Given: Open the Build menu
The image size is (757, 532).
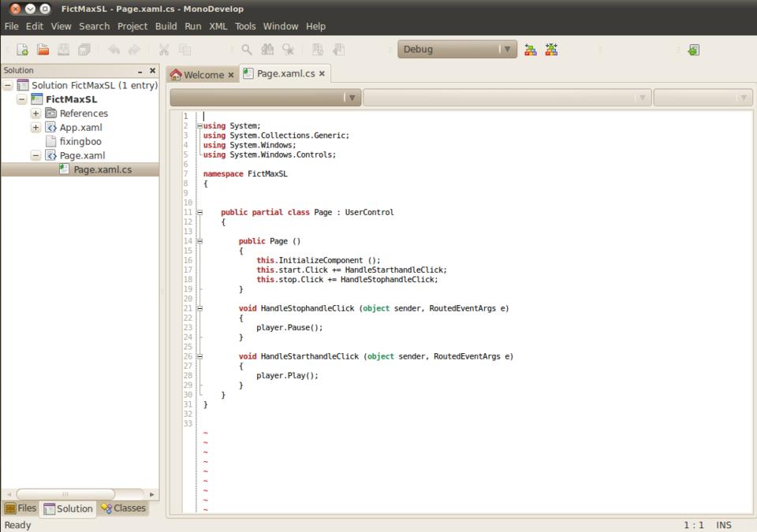Looking at the screenshot, I should point(166,26).
